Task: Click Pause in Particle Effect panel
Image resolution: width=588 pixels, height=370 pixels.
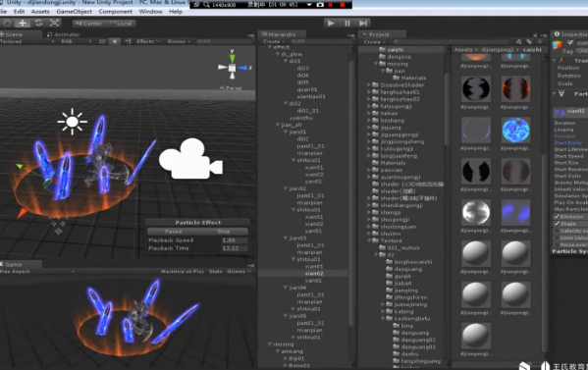Action: point(173,232)
